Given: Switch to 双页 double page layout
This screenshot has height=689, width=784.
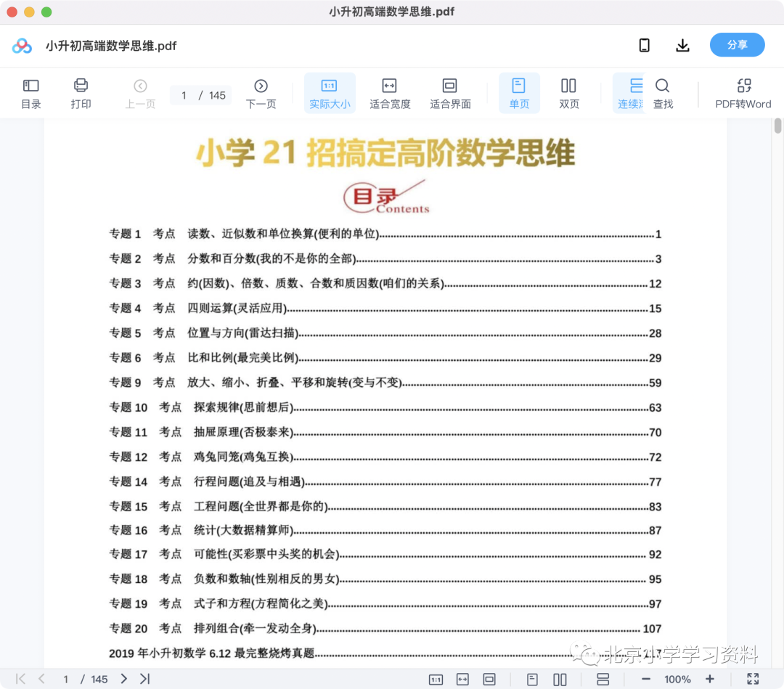Looking at the screenshot, I should pyautogui.click(x=568, y=94).
